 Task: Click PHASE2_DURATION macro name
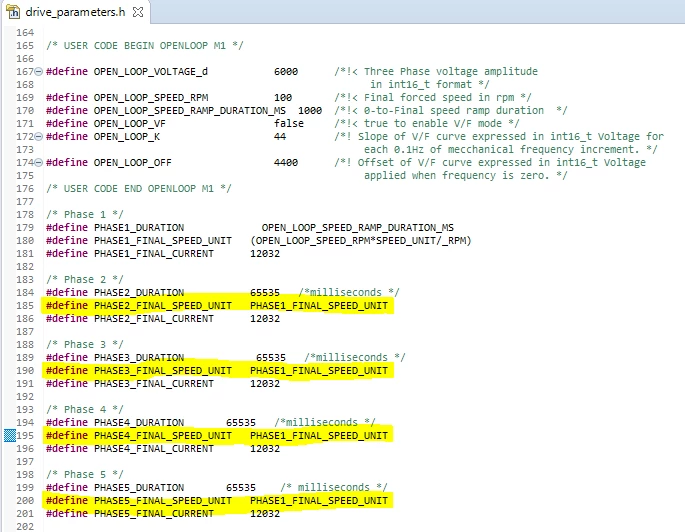tap(139, 293)
